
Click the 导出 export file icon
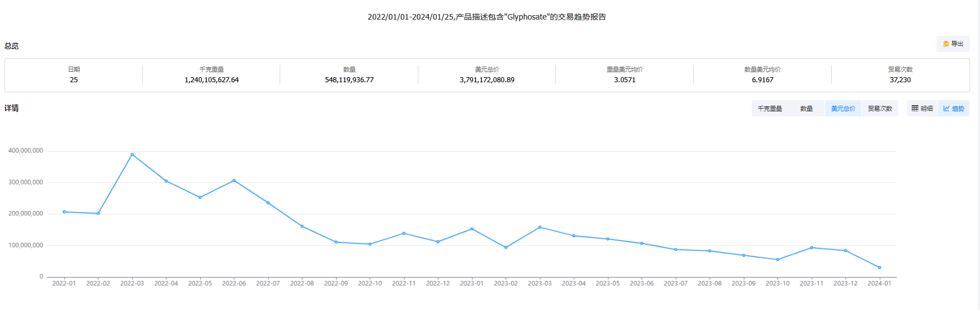tap(946, 44)
